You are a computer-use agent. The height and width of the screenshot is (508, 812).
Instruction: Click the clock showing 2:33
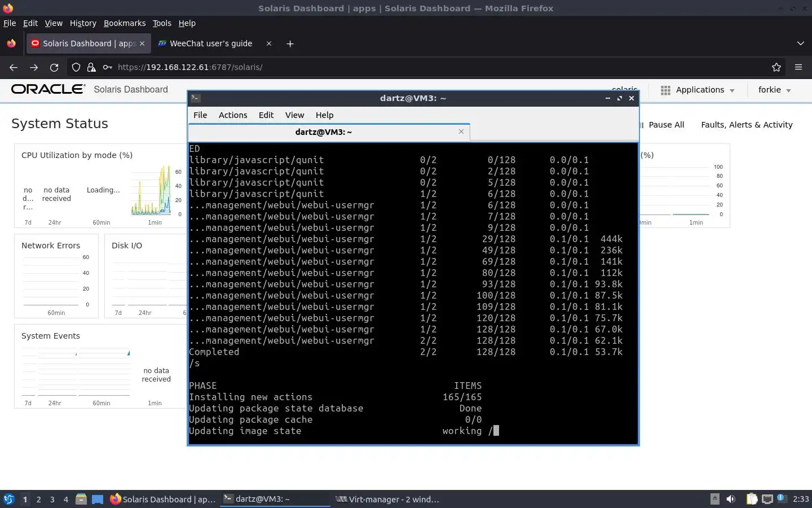(x=801, y=499)
